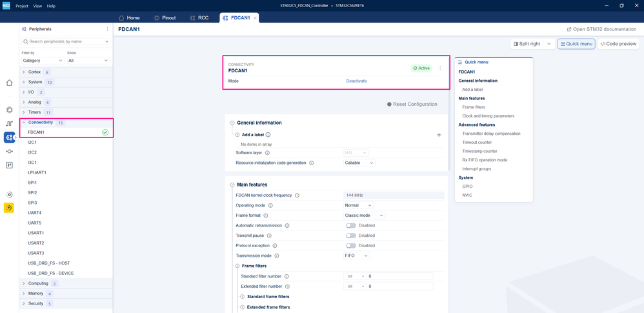Screen dimensions: 644x313
Task: Show info for Protocol exception
Action: click(x=275, y=246)
